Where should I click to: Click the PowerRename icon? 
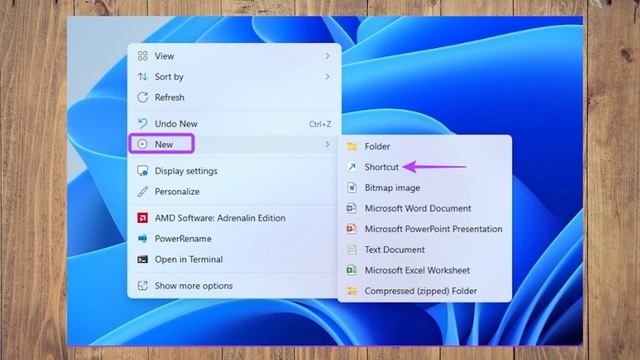(x=142, y=238)
